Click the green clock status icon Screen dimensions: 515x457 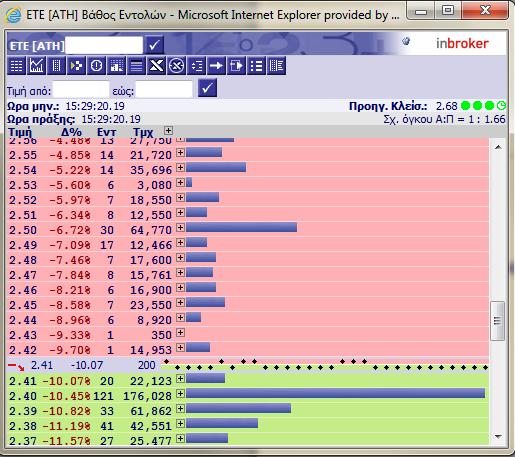[501, 106]
